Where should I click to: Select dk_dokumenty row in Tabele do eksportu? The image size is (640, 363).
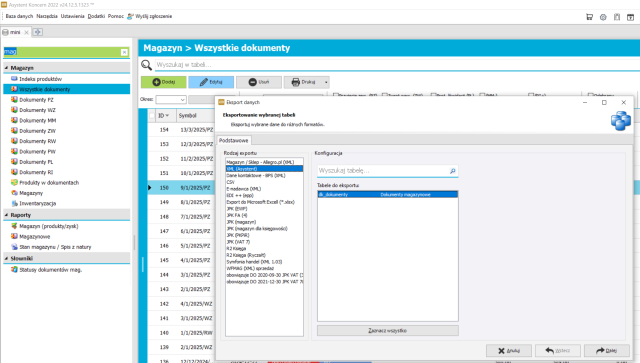click(387, 194)
